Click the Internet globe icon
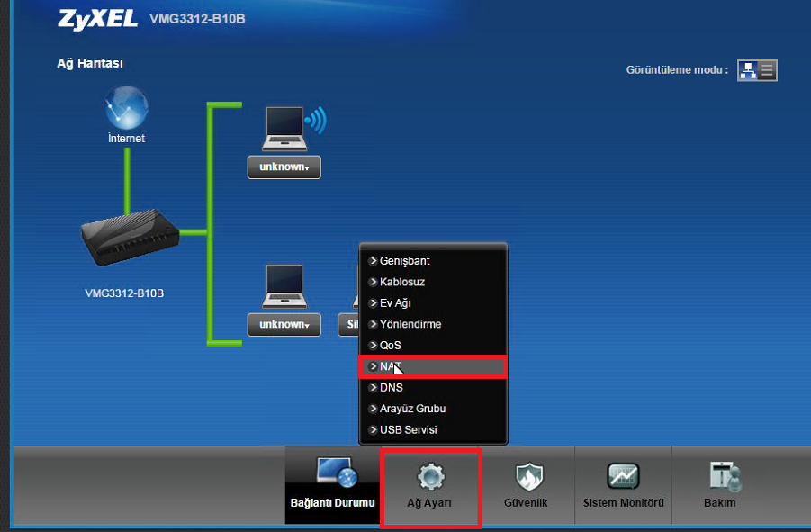Image resolution: width=811 pixels, height=532 pixels. click(x=127, y=107)
